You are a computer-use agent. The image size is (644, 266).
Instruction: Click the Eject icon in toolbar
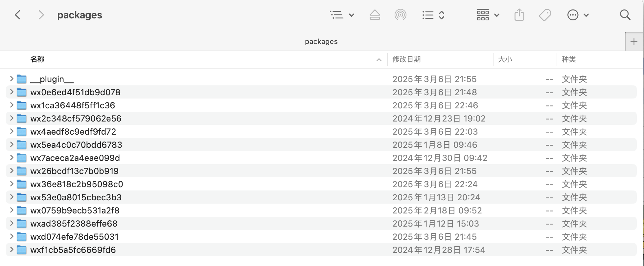[375, 15]
